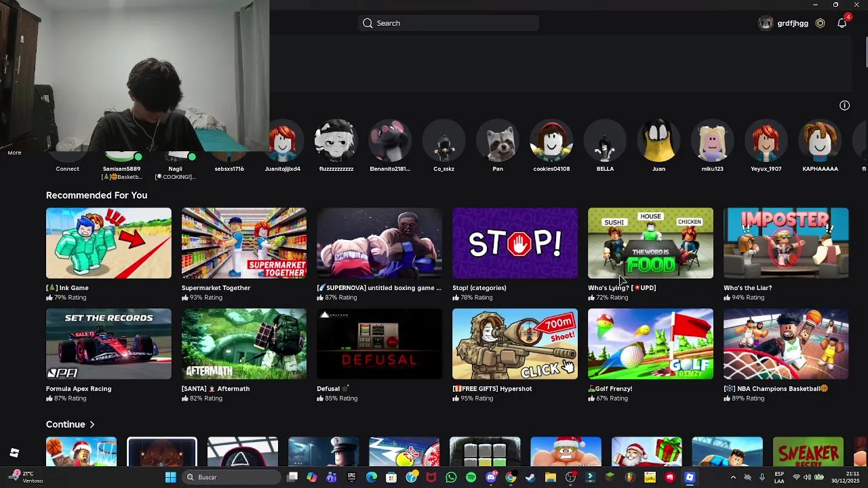Click the weather widget showing 21°C
Image resolution: width=868 pixels, height=488 pixels.
click(24, 477)
